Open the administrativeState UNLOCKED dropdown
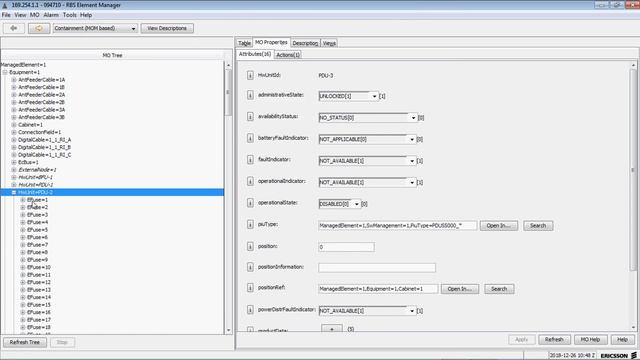Screen dimensions: 640x360 point(348,96)
